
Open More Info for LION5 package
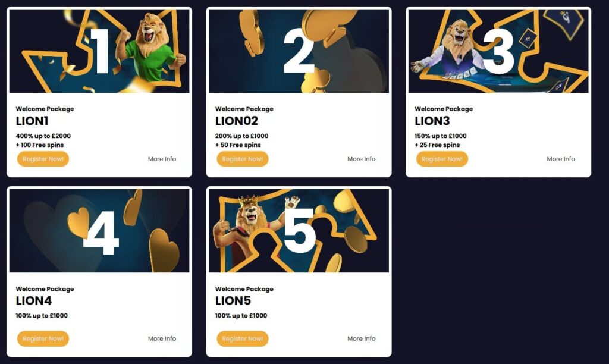(362, 339)
